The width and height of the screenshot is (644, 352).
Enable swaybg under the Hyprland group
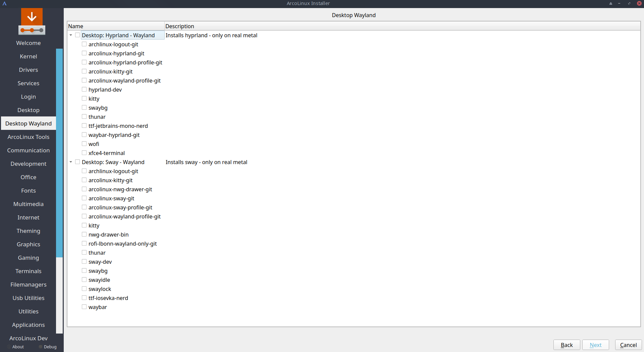[x=84, y=108]
